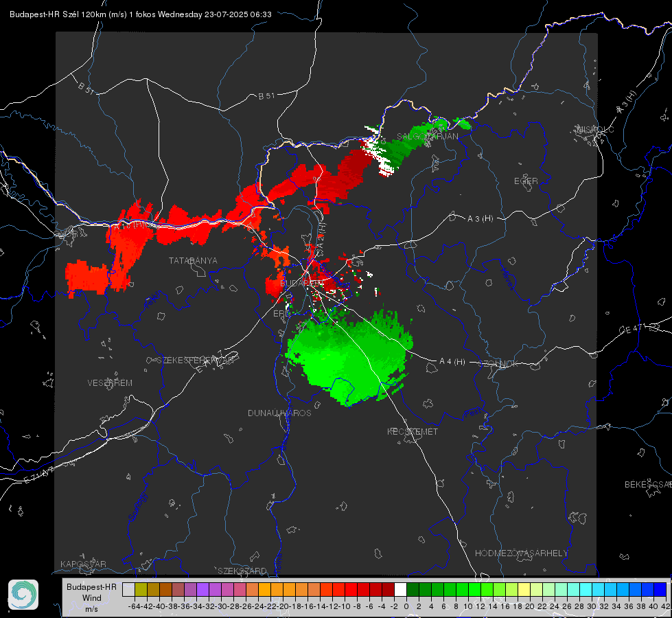Viewport: 672px width, 618px height.
Task: Click the -20 value in the legend scale
Action: 283,606
